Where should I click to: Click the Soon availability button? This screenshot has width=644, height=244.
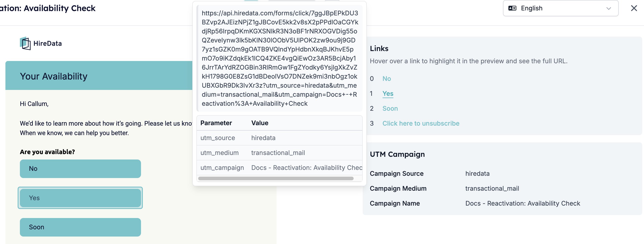click(80, 227)
